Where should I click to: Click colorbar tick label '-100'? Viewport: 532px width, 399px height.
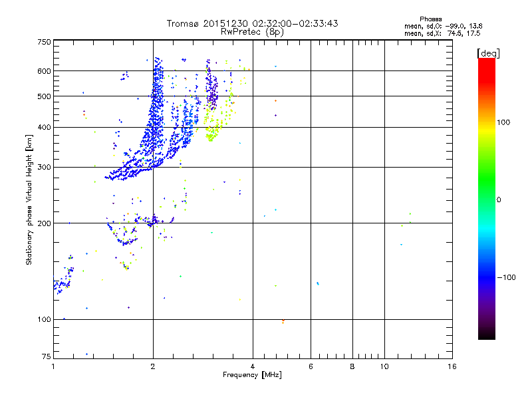point(506,277)
